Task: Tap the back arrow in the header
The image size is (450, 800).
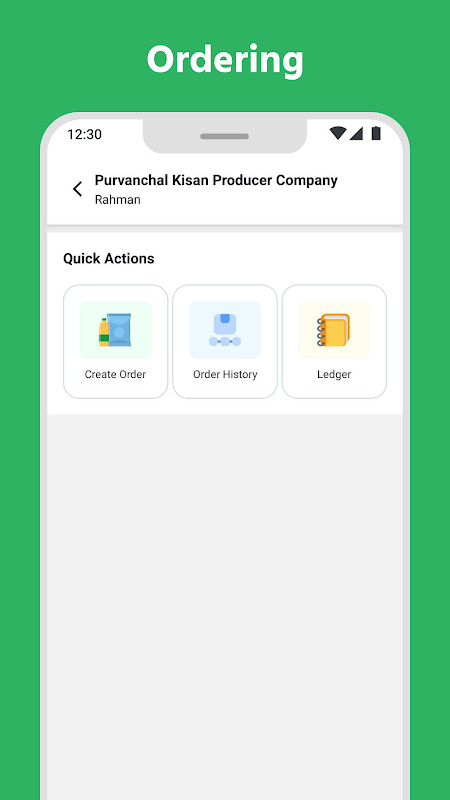Action: (77, 189)
